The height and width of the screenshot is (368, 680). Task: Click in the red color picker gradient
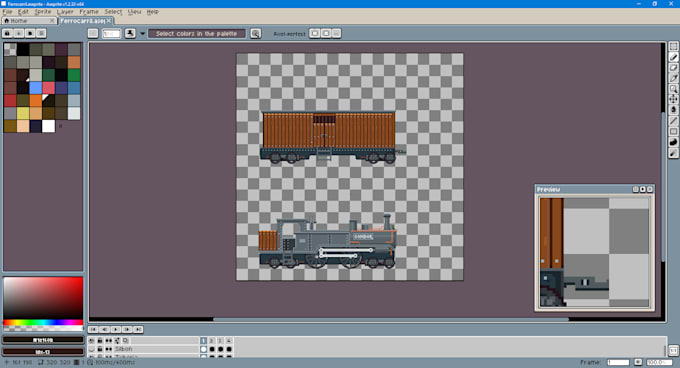[43, 298]
